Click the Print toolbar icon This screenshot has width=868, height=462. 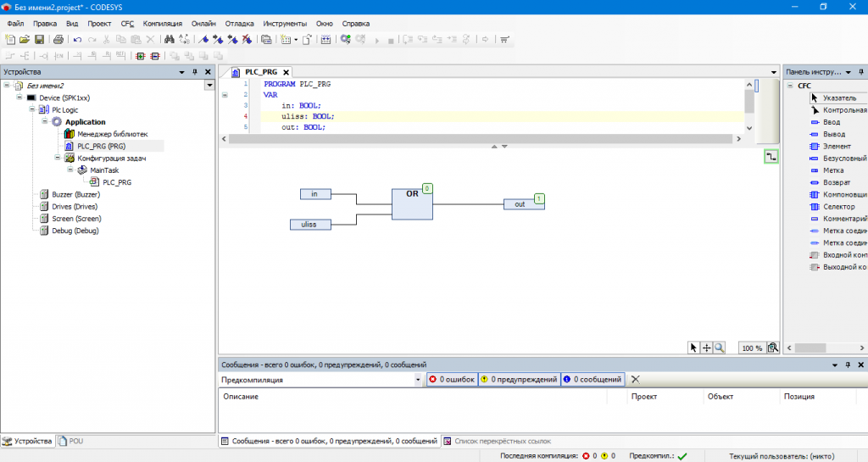(58, 39)
